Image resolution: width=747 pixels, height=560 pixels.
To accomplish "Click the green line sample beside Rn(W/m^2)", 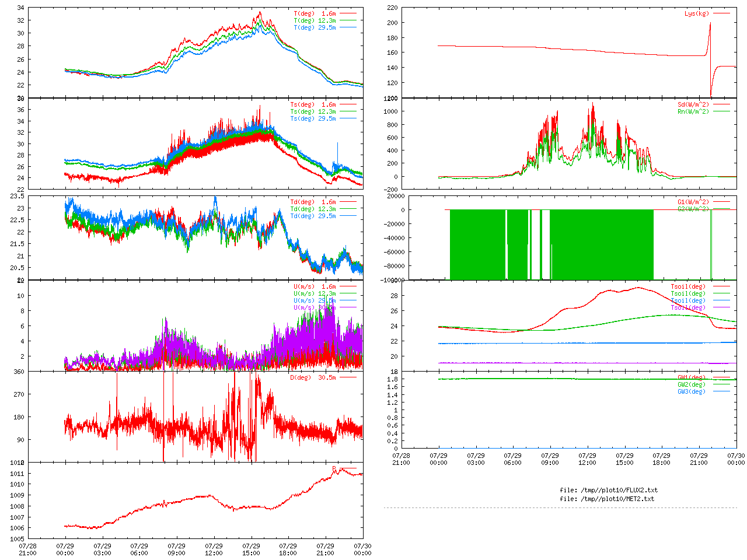I will click(x=721, y=111).
